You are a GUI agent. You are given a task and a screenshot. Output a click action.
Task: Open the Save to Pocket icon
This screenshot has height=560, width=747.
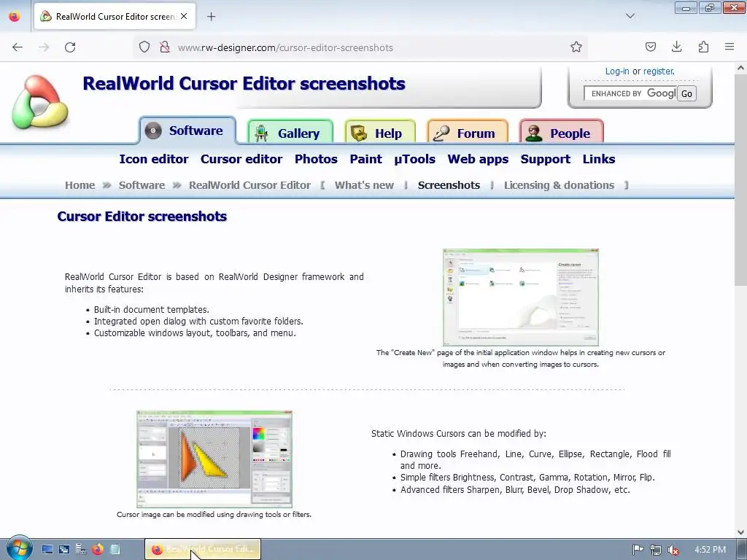pyautogui.click(x=650, y=47)
